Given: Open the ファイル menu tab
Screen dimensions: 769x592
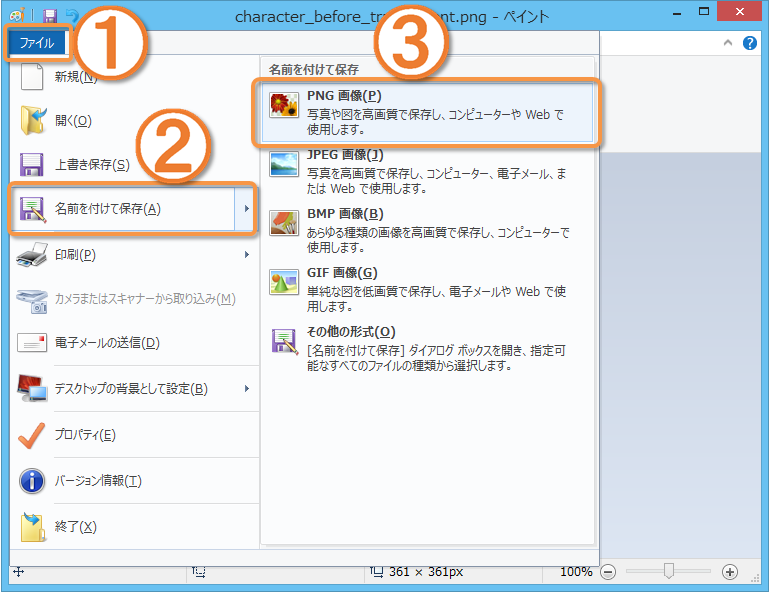Looking at the screenshot, I should tap(37, 43).
